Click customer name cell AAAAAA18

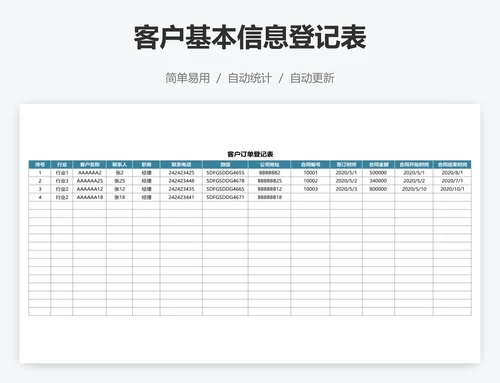[x=89, y=197]
